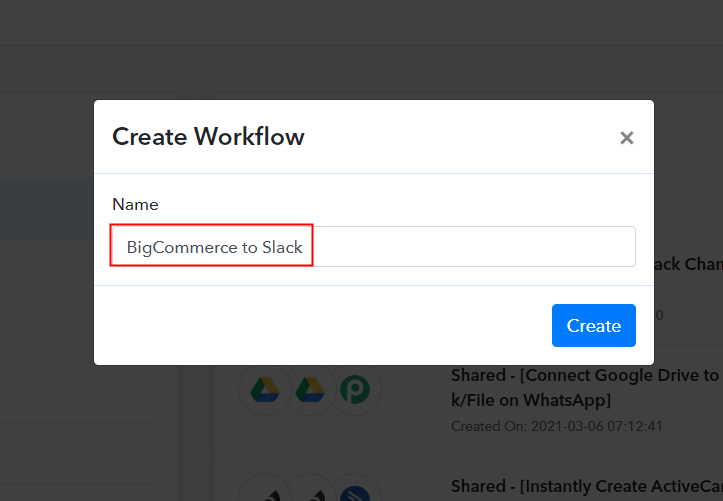
Task: Open the Connect Google Drive shared workflow
Action: click(x=584, y=376)
